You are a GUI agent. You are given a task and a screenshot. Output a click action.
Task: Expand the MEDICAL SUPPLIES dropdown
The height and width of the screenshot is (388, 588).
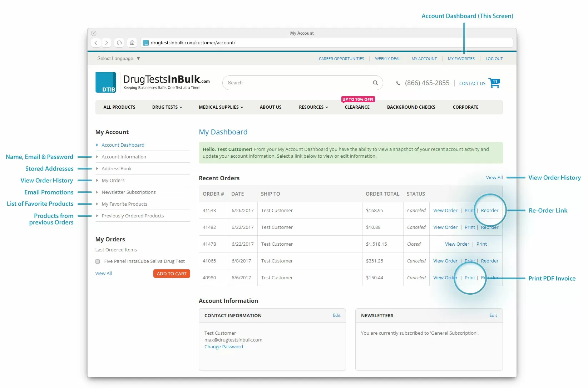click(x=221, y=107)
